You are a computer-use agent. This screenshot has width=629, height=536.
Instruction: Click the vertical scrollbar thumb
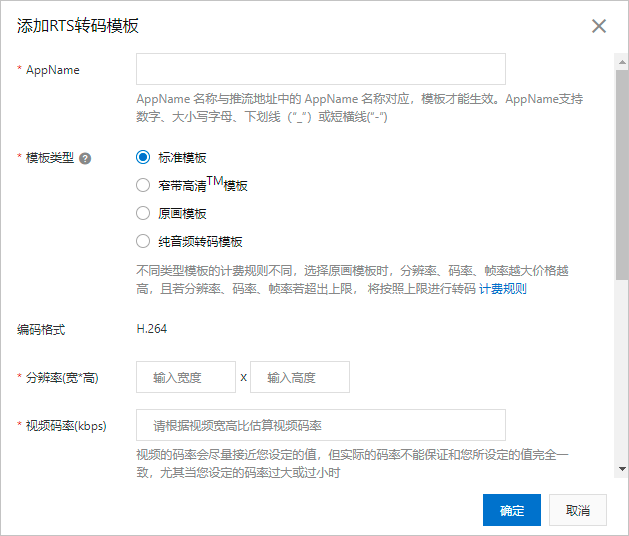pos(622,175)
